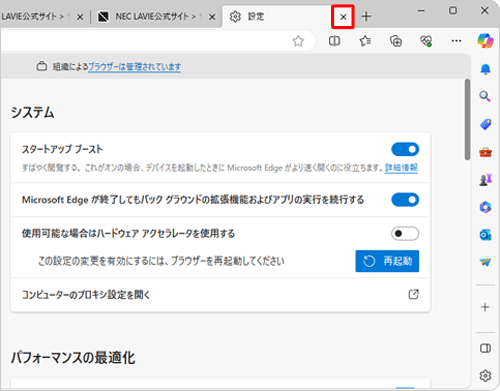Image resolution: width=500 pixels, height=391 pixels.
Task: Open the Collections icon
Action: click(396, 41)
